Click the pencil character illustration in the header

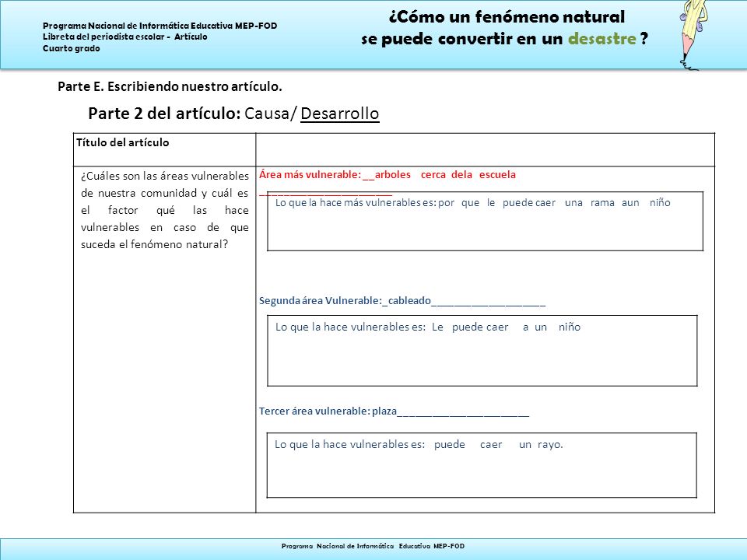pyautogui.click(x=693, y=34)
